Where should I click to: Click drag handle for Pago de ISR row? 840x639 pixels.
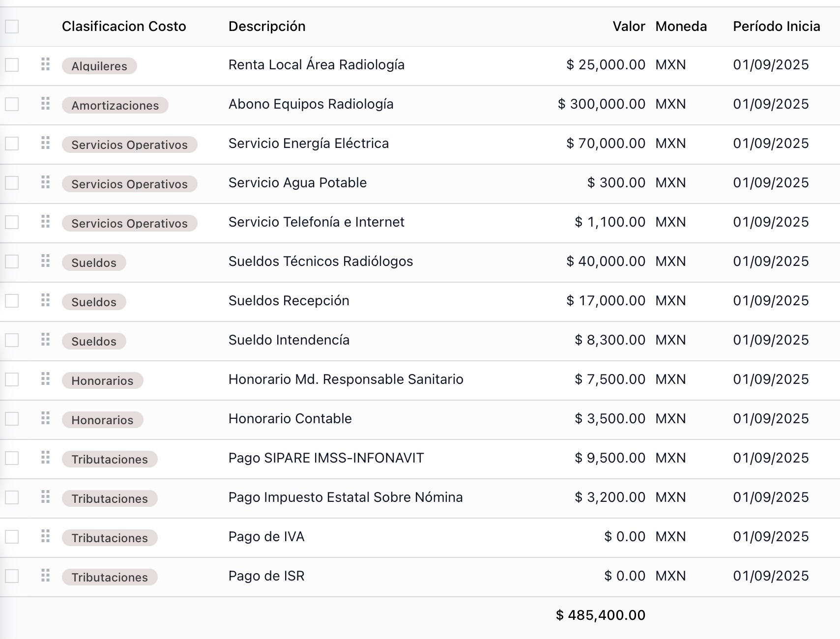45,576
